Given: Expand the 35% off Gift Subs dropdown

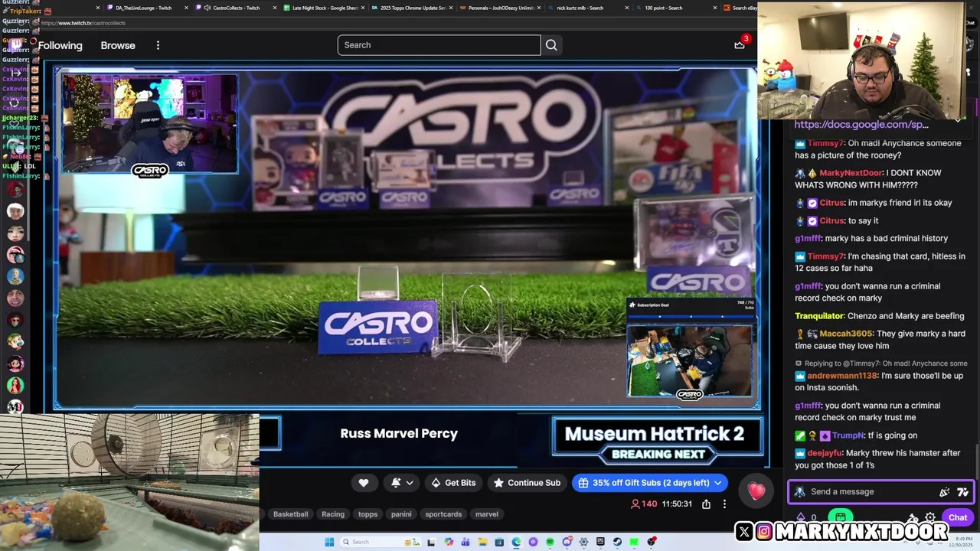Looking at the screenshot, I should coord(718,483).
